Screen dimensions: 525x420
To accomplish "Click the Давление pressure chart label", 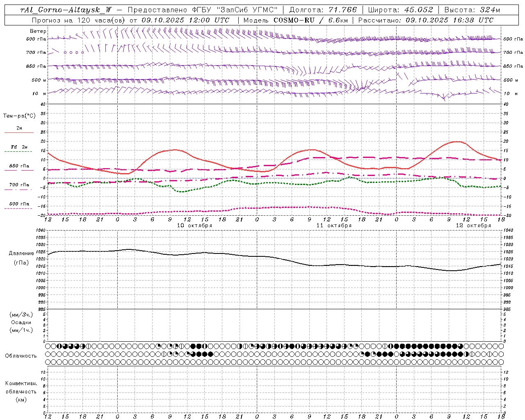I will click(x=21, y=253).
